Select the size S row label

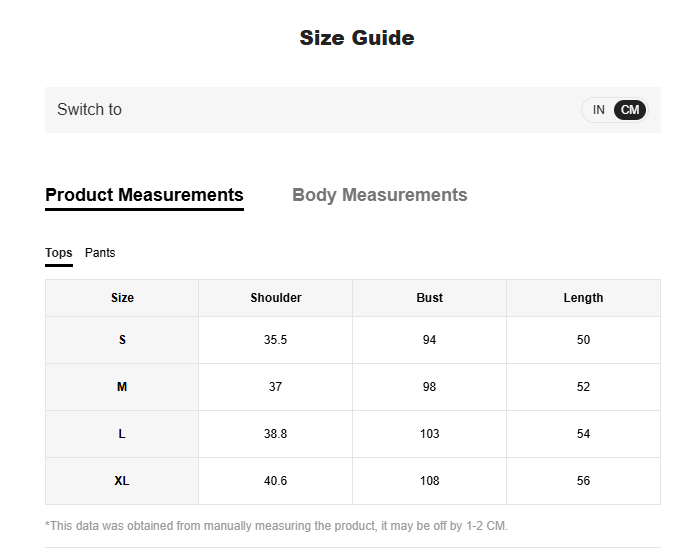click(122, 340)
